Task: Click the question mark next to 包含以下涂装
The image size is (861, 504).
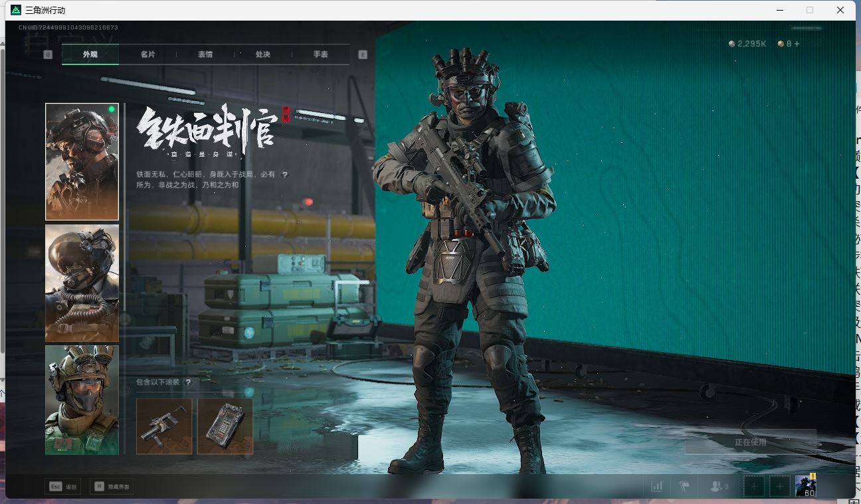Action: (189, 382)
